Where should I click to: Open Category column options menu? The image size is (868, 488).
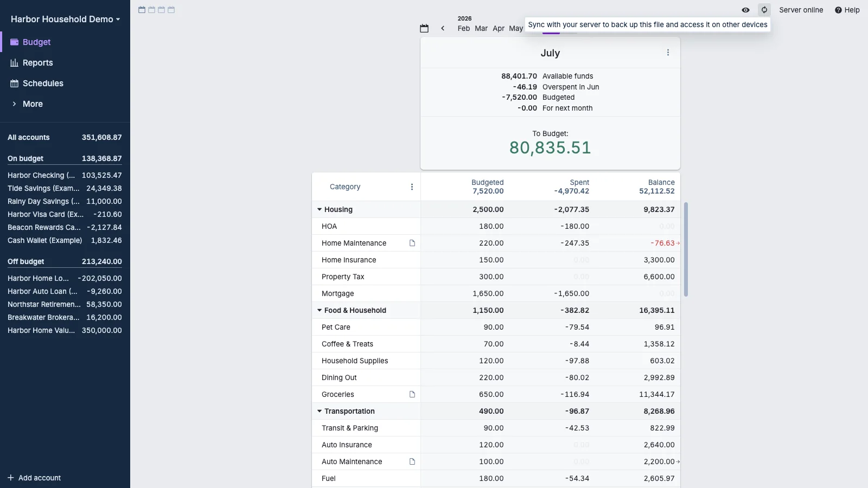point(412,187)
